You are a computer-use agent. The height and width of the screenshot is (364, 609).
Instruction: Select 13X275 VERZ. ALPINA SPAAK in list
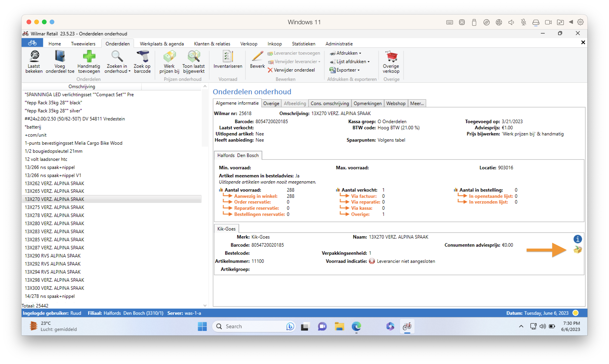54,207
